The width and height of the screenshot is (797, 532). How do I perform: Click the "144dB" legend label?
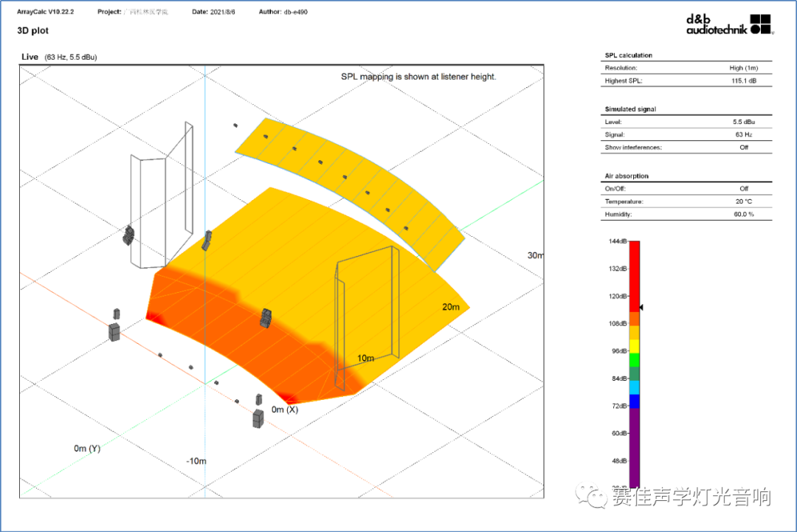pos(618,241)
